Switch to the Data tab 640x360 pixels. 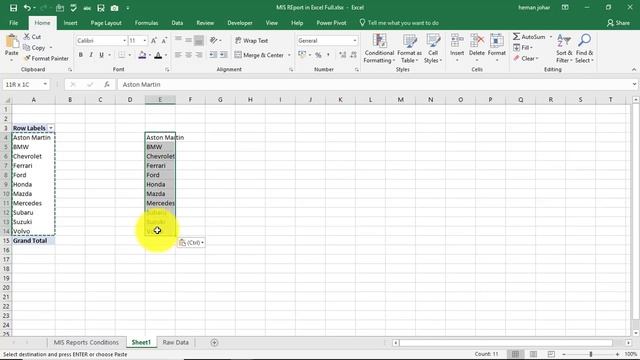177,23
